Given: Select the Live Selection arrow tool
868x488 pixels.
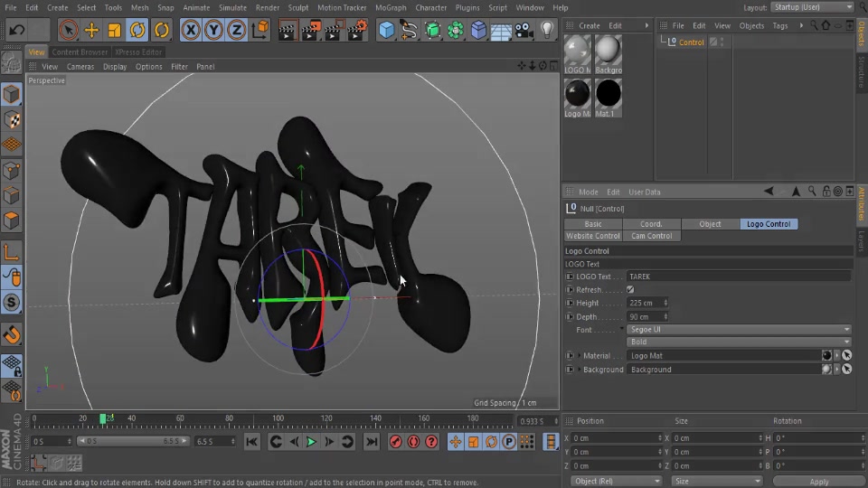Looking at the screenshot, I should coord(68,30).
